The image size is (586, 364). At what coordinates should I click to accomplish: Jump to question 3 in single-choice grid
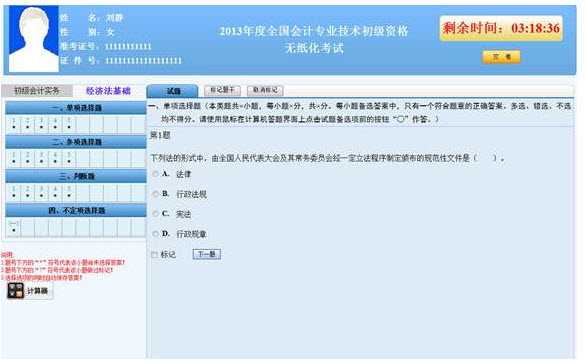click(x=41, y=124)
